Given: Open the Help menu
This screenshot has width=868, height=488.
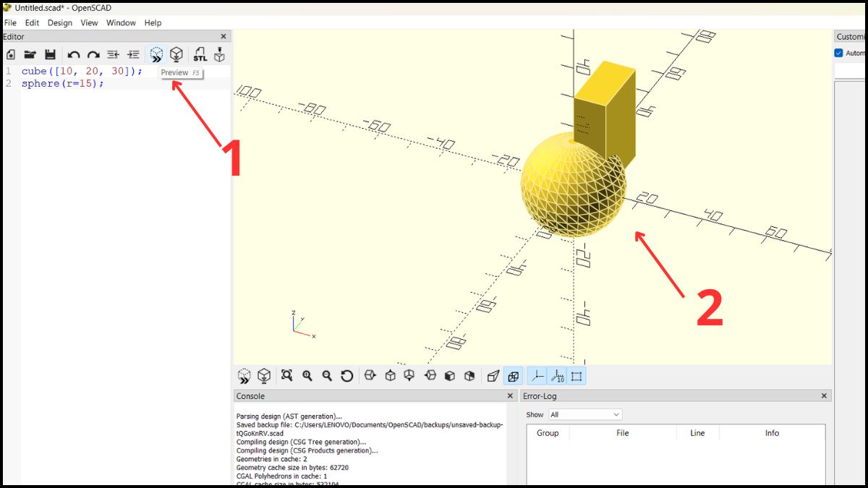Looking at the screenshot, I should [153, 22].
